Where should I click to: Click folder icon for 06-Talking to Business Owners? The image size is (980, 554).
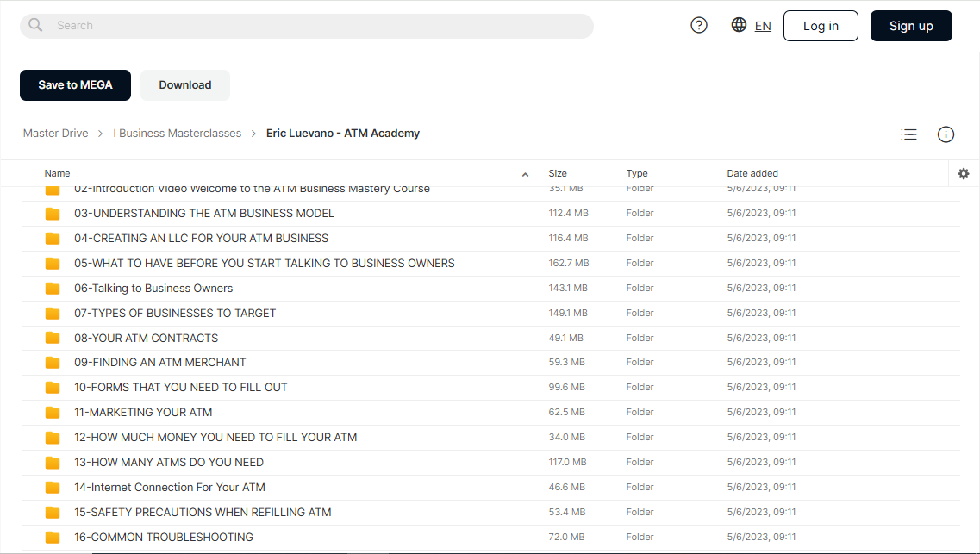click(x=53, y=289)
